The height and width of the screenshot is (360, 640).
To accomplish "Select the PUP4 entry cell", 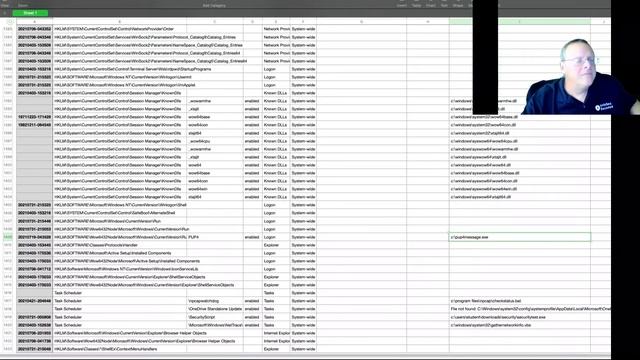I will (x=215, y=237).
